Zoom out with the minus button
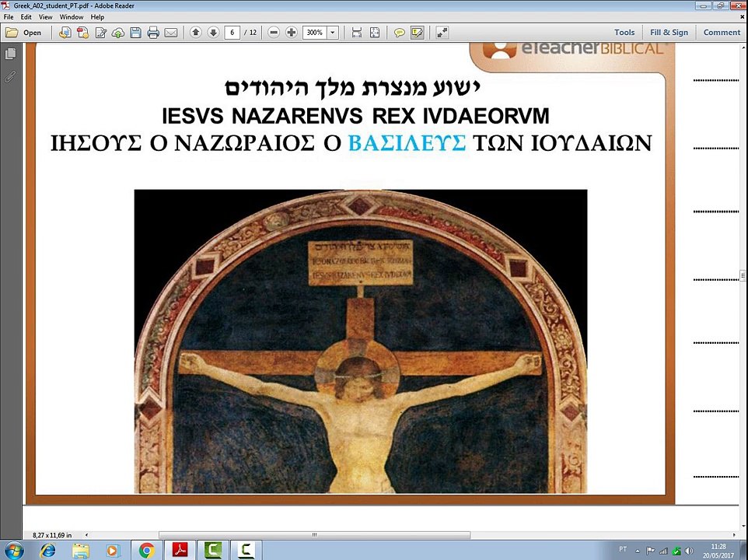 274,33
